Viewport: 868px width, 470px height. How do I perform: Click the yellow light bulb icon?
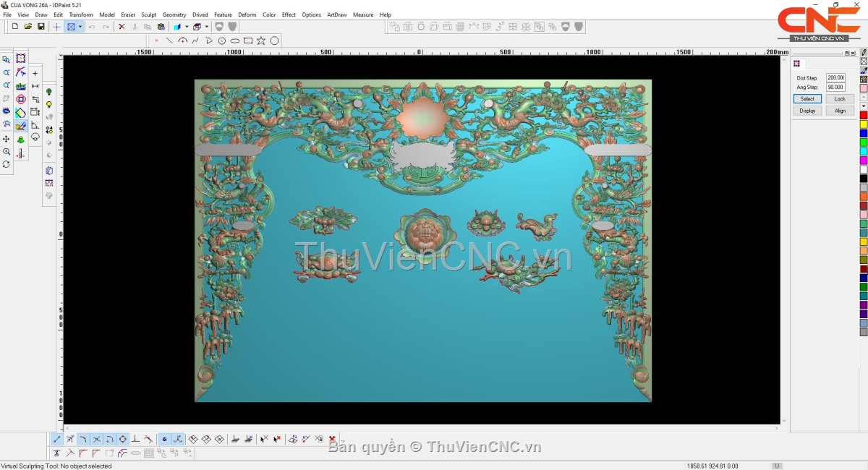[49, 105]
